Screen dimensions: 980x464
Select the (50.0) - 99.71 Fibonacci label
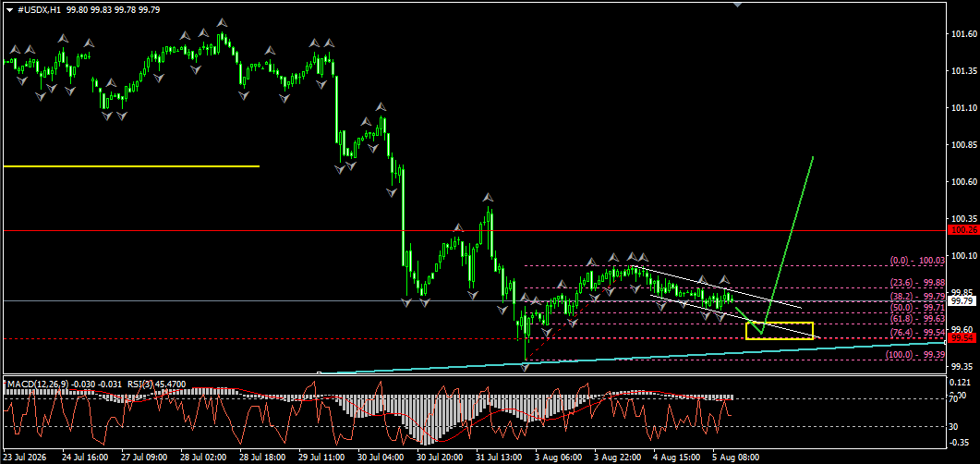[x=917, y=309]
